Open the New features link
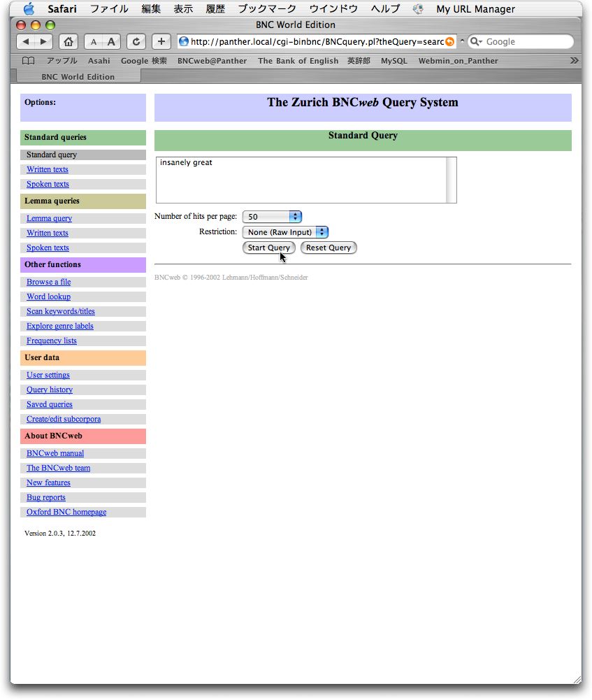Image resolution: width=592 pixels, height=700 pixels. coord(48,483)
